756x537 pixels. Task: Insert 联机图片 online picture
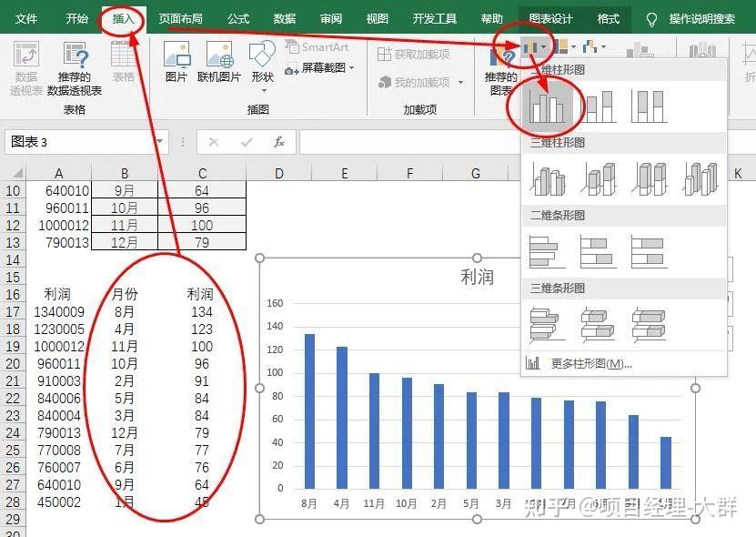[219, 62]
